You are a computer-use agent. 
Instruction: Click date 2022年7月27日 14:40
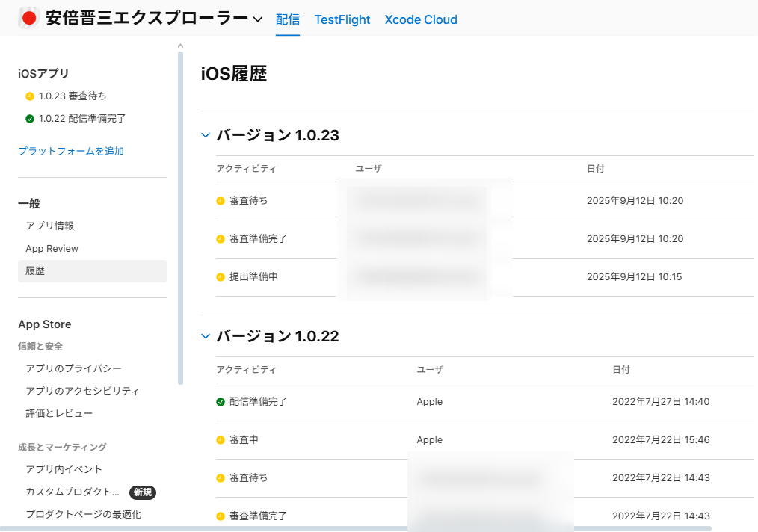coord(661,401)
